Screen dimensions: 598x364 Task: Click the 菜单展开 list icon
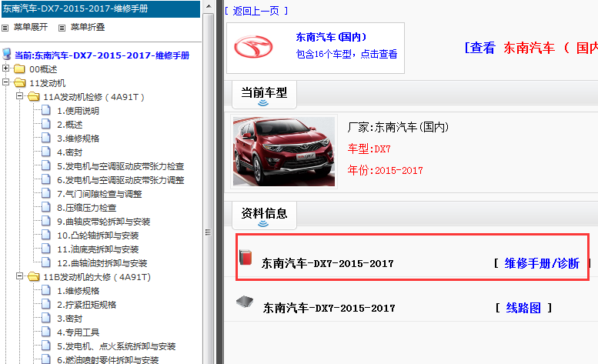coord(5,28)
